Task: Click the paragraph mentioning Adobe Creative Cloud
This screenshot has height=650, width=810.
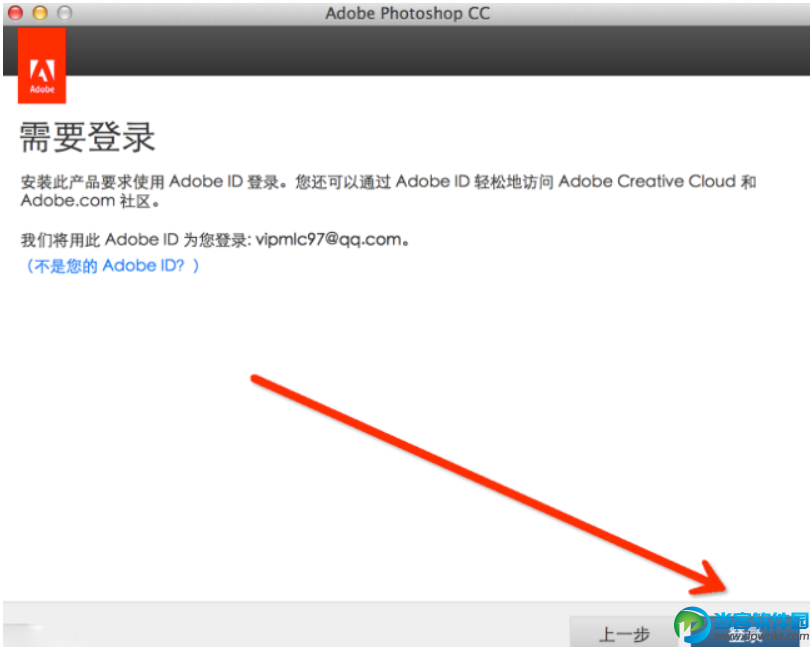Action: click(388, 191)
